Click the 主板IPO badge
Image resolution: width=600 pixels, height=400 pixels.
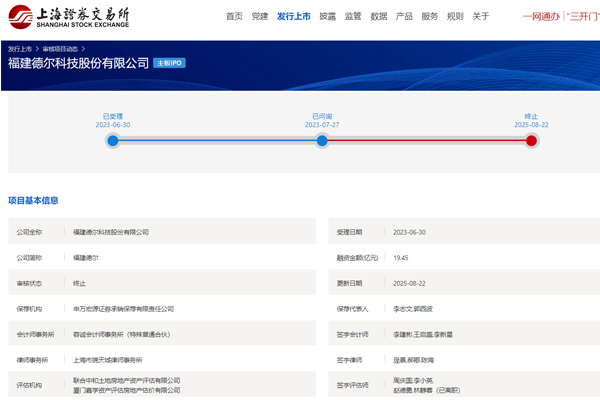169,63
